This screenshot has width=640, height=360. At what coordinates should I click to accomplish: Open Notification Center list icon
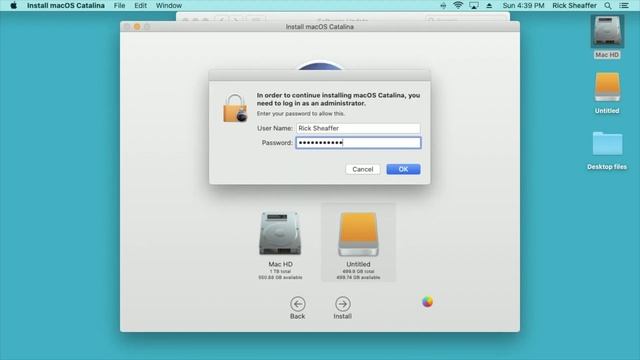pyautogui.click(x=624, y=6)
